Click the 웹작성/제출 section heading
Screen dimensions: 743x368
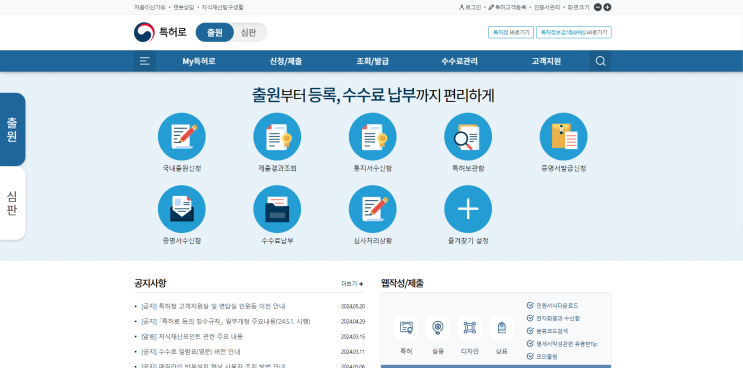402,283
